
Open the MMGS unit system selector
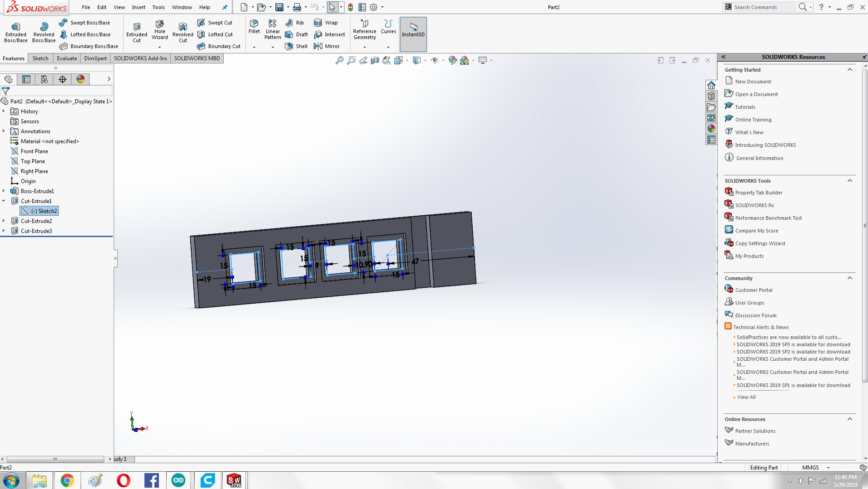[x=815, y=468]
